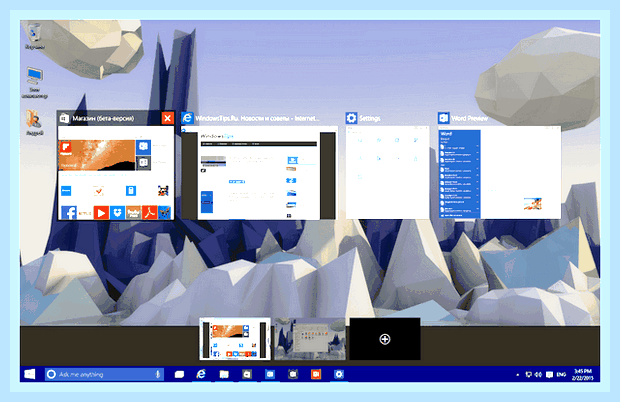Open File Explorer from the taskbar
The image size is (620, 402).
pos(224,374)
